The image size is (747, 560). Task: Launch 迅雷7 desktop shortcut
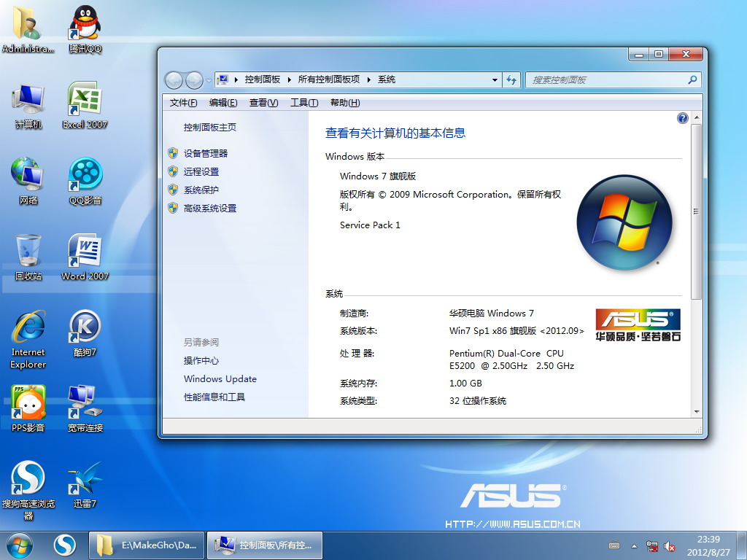(85, 480)
